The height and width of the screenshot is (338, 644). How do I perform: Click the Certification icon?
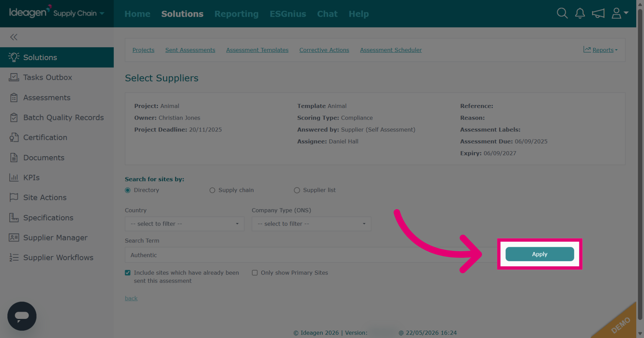[14, 137]
